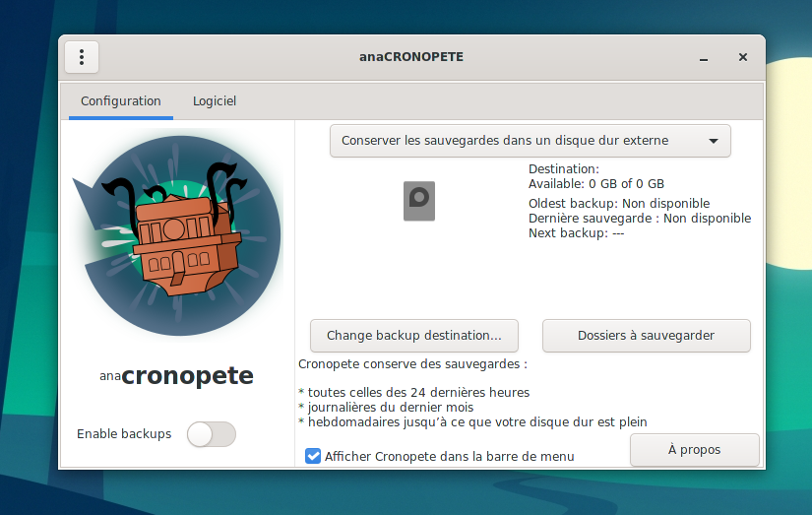
Task: Open Dossiers à sauvegarder
Action: (x=646, y=336)
